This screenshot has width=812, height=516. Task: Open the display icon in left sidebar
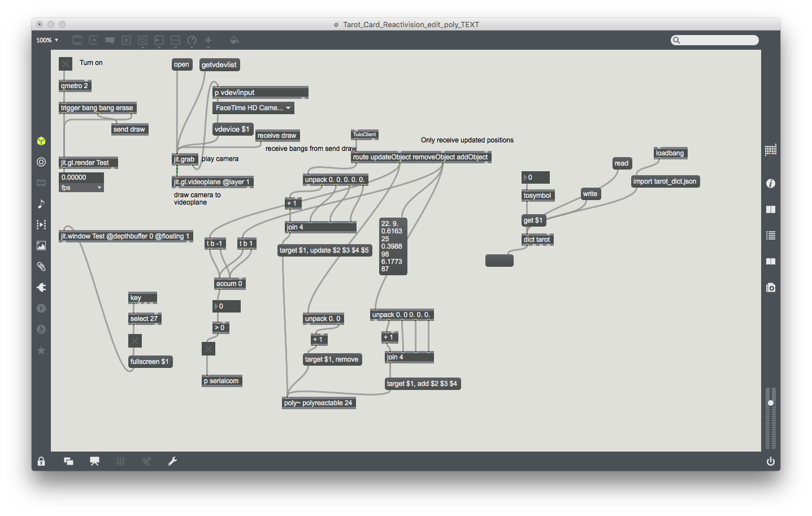[x=41, y=183]
